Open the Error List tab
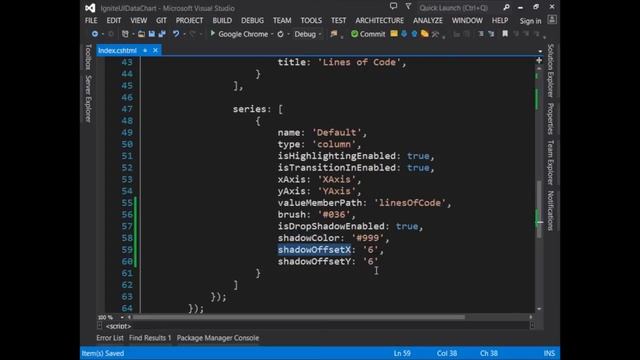640x360 pixels. click(x=110, y=338)
